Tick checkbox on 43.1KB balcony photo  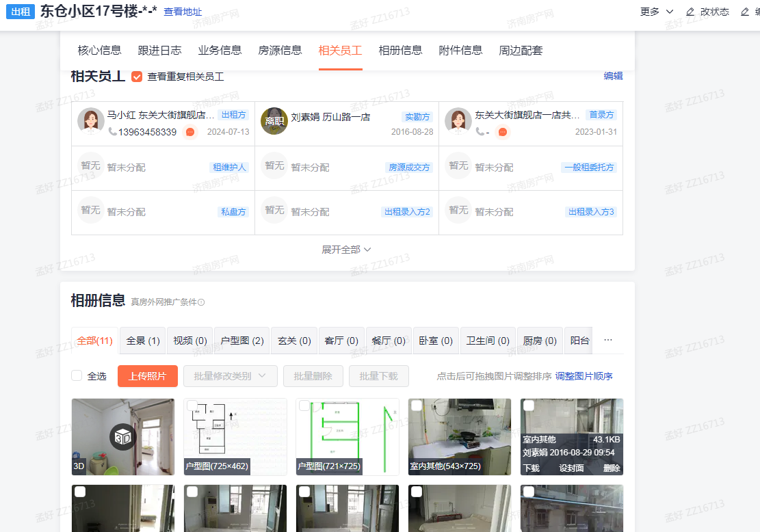coord(529,405)
